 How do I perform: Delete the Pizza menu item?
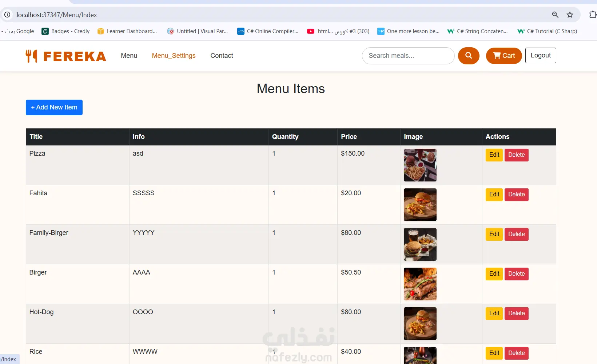click(517, 155)
